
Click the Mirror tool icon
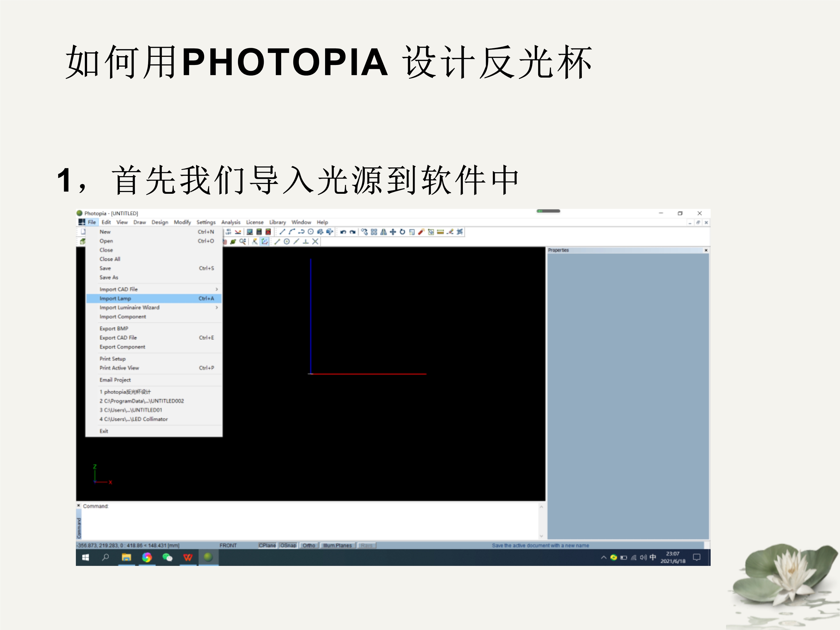(x=384, y=232)
